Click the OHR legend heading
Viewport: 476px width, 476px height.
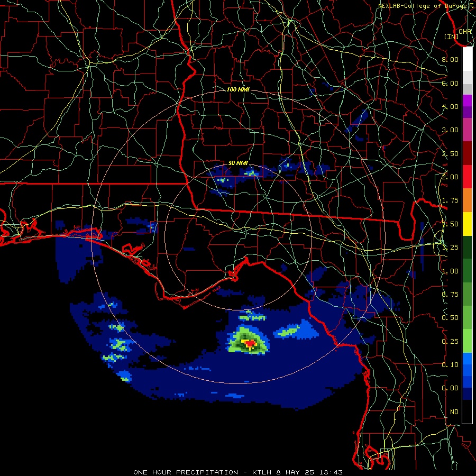pos(465,31)
